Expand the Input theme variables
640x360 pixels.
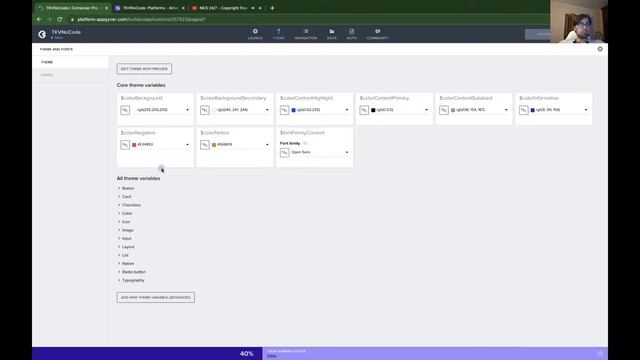[x=125, y=238]
